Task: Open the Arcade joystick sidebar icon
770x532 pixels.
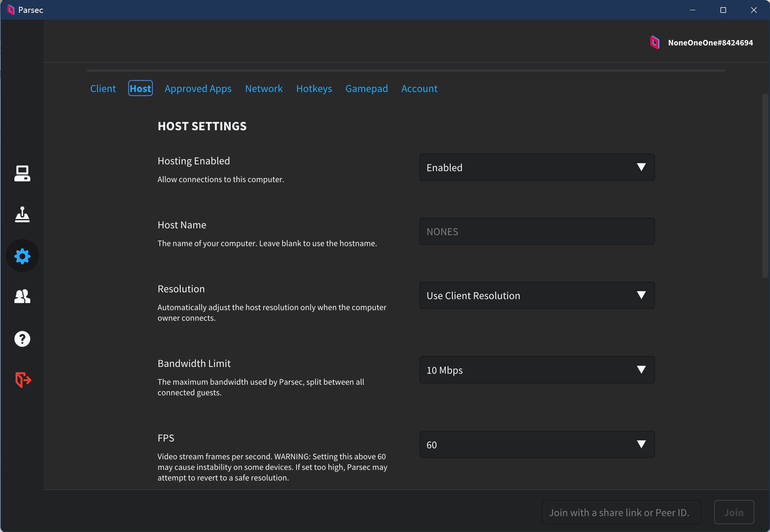Action: tap(22, 214)
